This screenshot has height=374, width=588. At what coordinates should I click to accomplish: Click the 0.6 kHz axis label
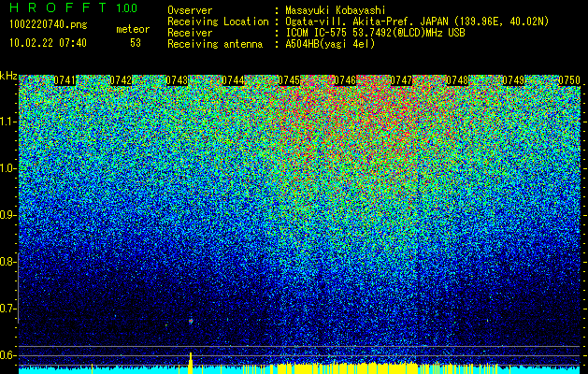pos(8,355)
